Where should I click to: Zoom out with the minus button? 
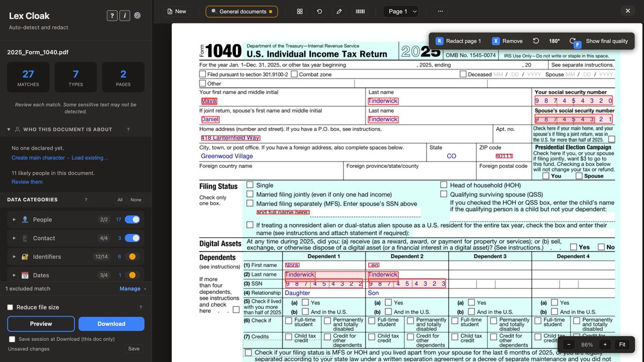pos(568,344)
